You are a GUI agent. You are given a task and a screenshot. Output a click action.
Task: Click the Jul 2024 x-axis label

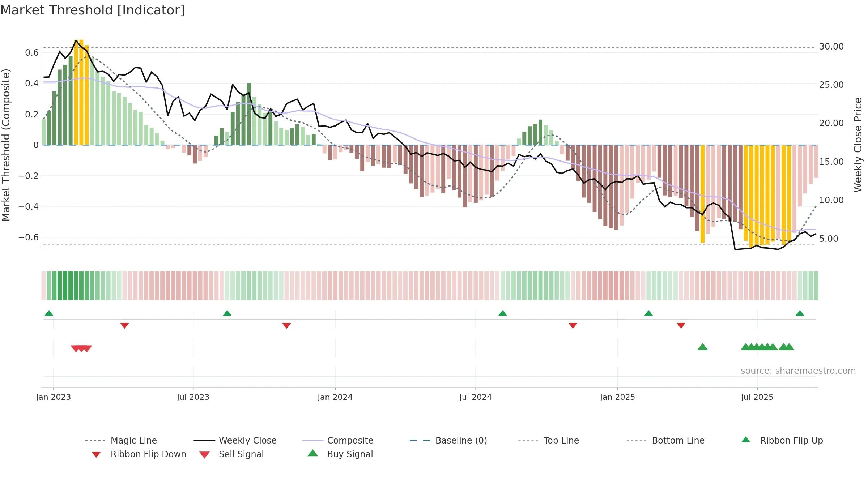tap(476, 397)
